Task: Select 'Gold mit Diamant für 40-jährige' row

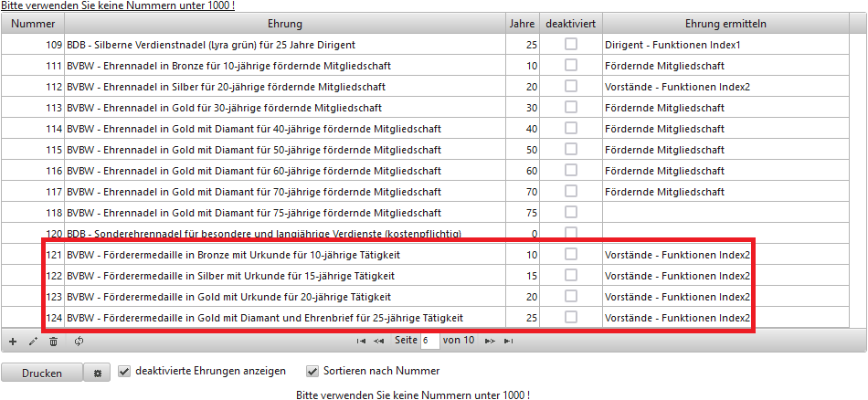Action: [x=425, y=129]
